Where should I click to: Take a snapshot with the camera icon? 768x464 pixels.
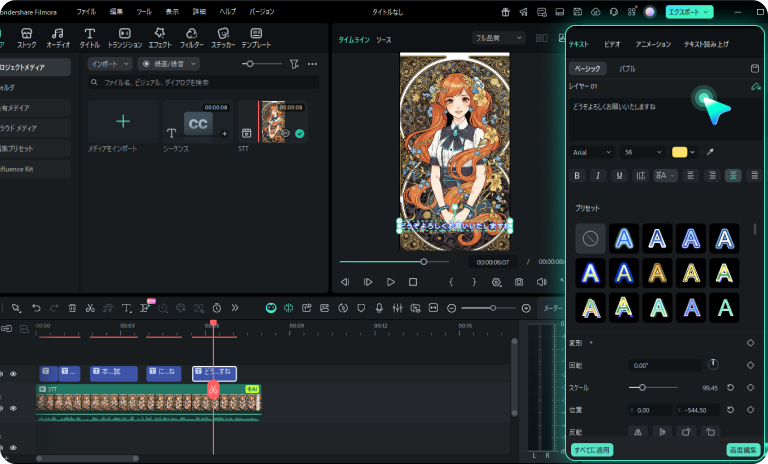[x=519, y=283]
